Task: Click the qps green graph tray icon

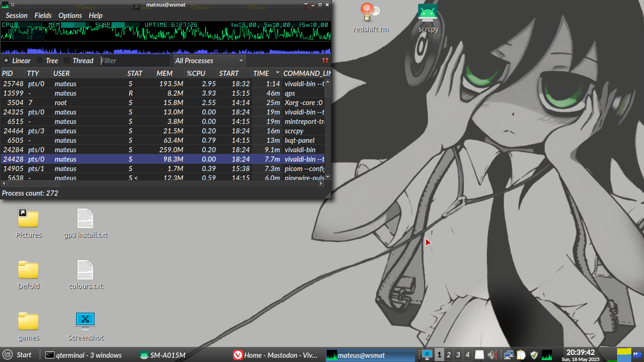Action: coord(547,355)
